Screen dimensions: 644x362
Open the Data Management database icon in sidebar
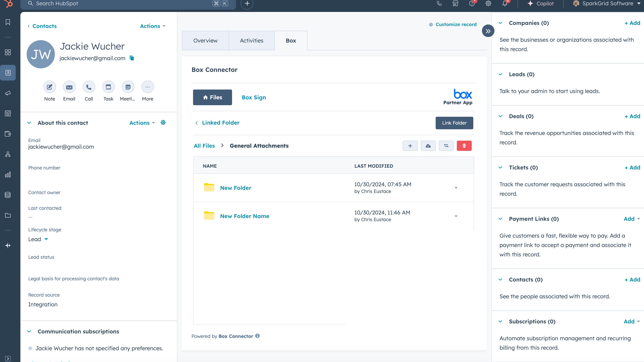tap(8, 195)
